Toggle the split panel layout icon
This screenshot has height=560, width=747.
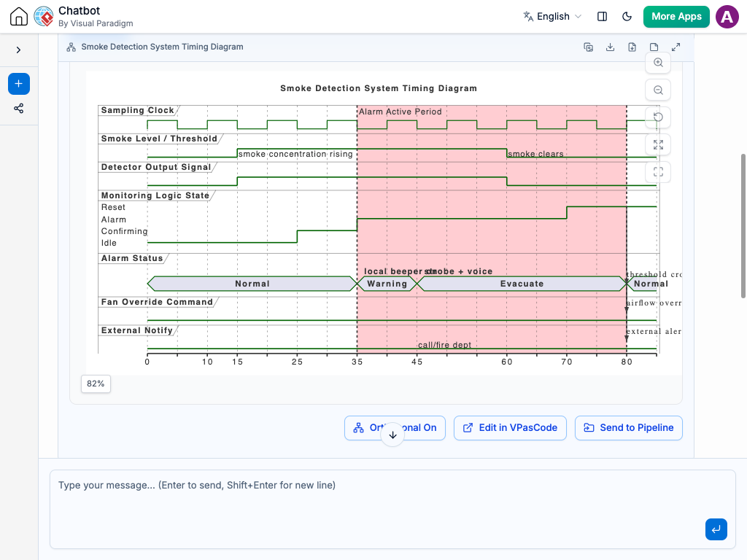click(602, 16)
